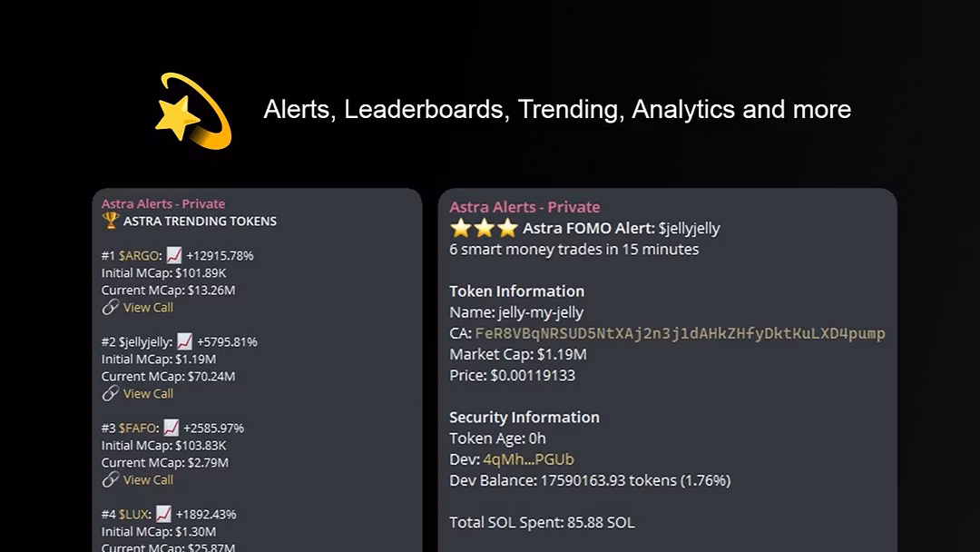The image size is (980, 552).
Task: Click the chart icon next to $FAFO
Action: 171,428
